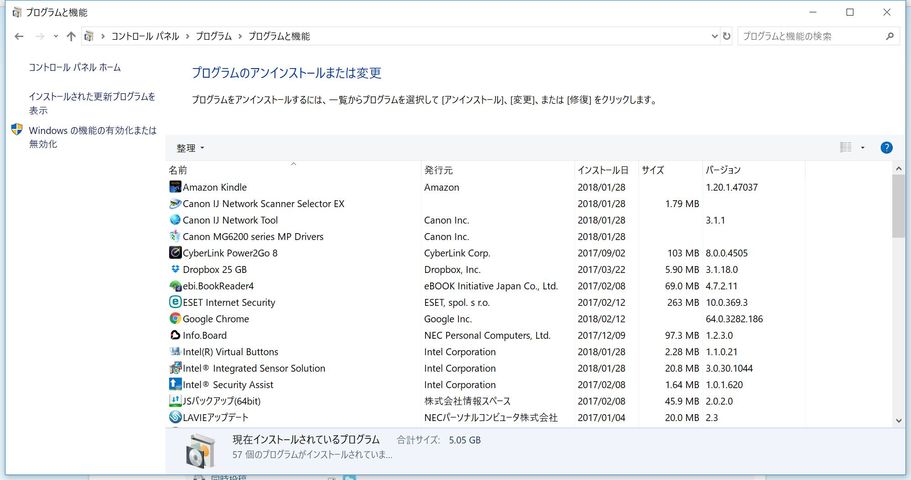The height and width of the screenshot is (480, 911).
Task: Click the refresh button in address bar
Action: click(x=726, y=36)
